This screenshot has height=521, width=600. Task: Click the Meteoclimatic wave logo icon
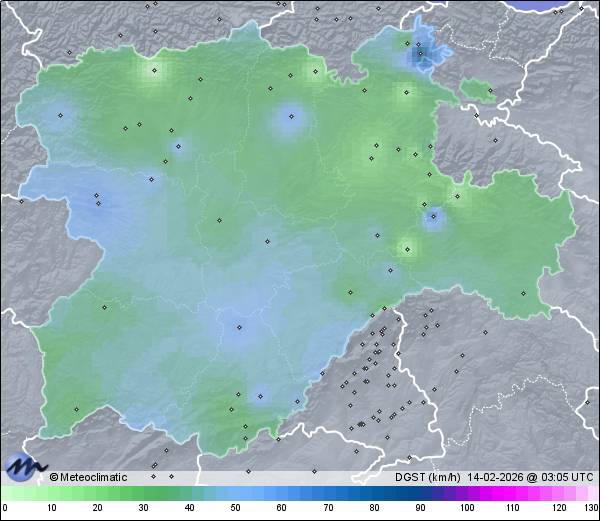[25, 467]
